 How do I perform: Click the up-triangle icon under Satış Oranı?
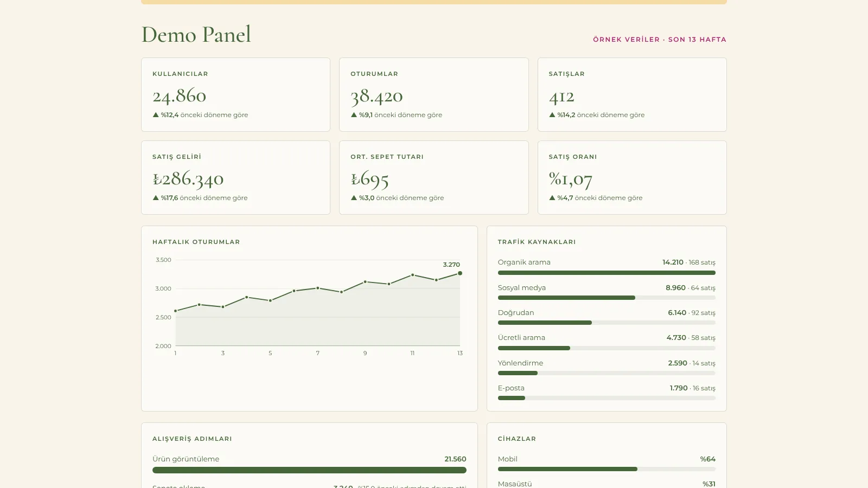tap(552, 198)
